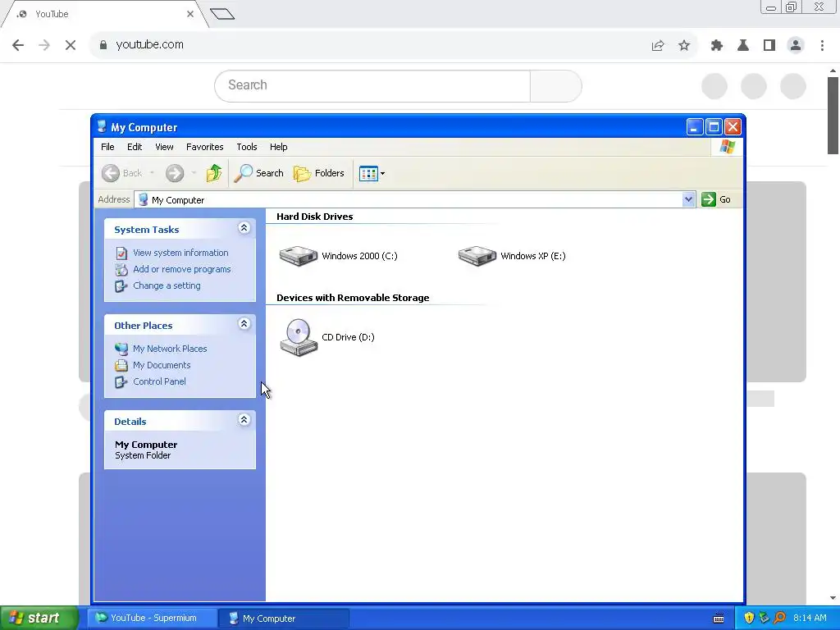
Task: Expand the Address bar dropdown
Action: click(688, 200)
